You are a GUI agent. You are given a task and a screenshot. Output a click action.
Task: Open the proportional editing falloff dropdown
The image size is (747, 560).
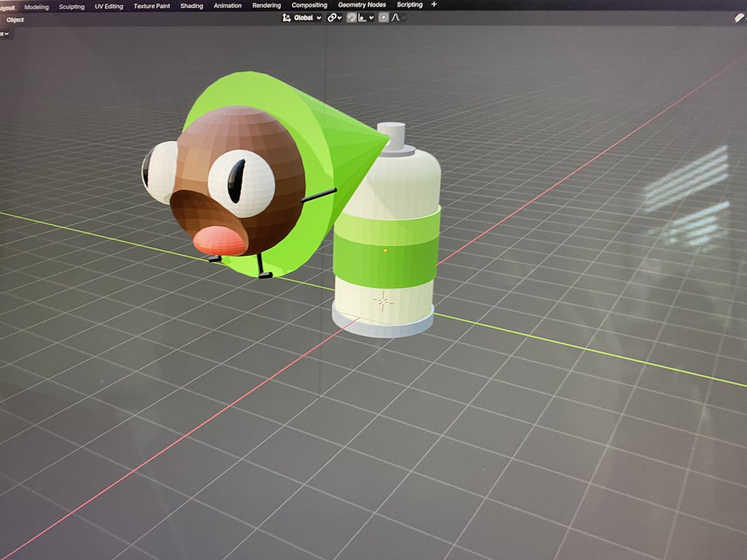coord(398,17)
